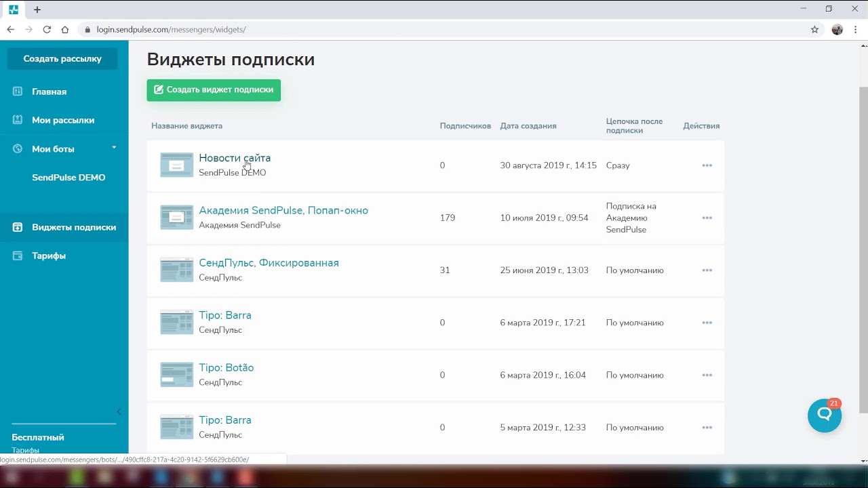Open Виджеты подписки menu item

[x=74, y=227]
